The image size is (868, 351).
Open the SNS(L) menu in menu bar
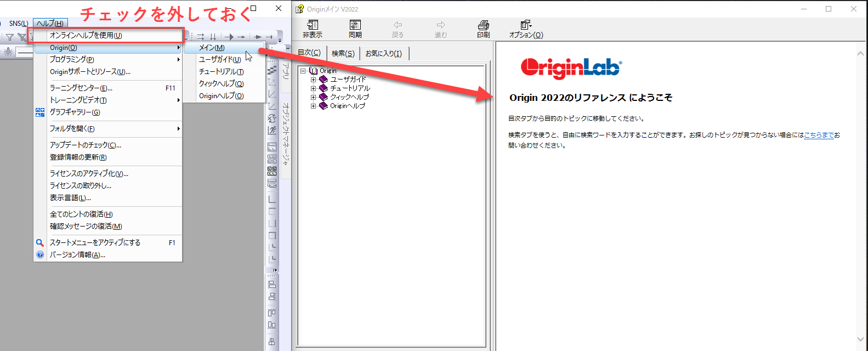point(19,23)
